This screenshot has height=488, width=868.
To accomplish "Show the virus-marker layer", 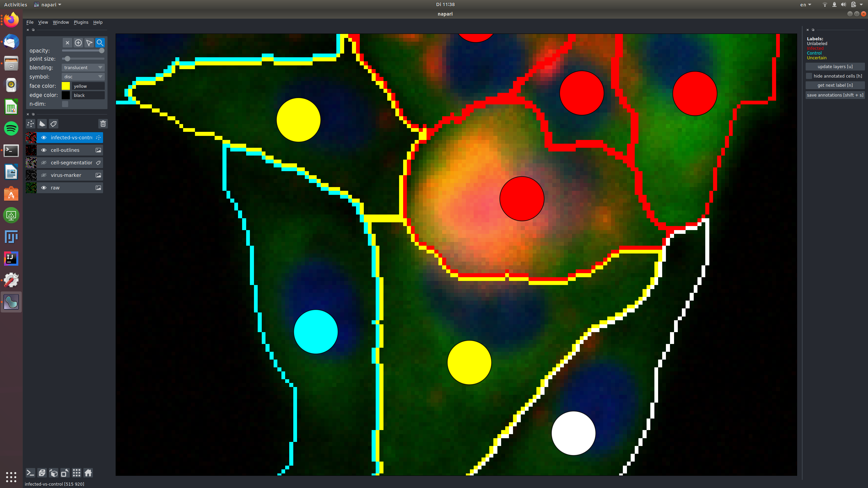I will click(44, 175).
